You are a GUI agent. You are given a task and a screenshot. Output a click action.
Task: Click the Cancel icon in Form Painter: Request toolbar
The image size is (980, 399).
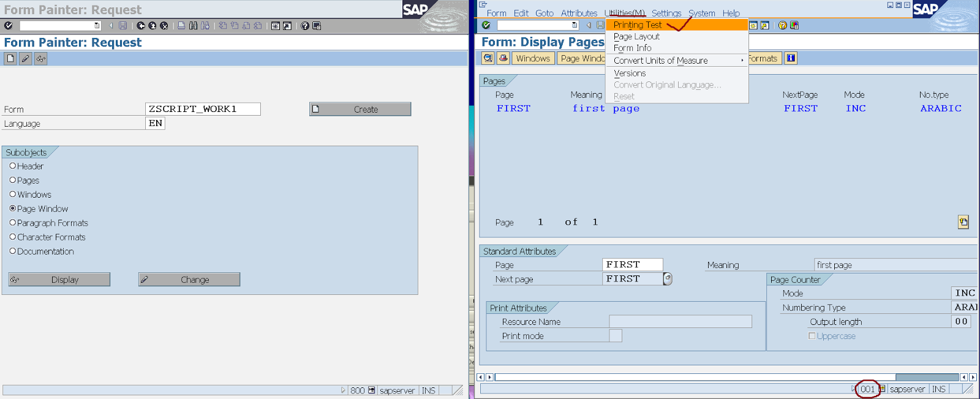164,26
